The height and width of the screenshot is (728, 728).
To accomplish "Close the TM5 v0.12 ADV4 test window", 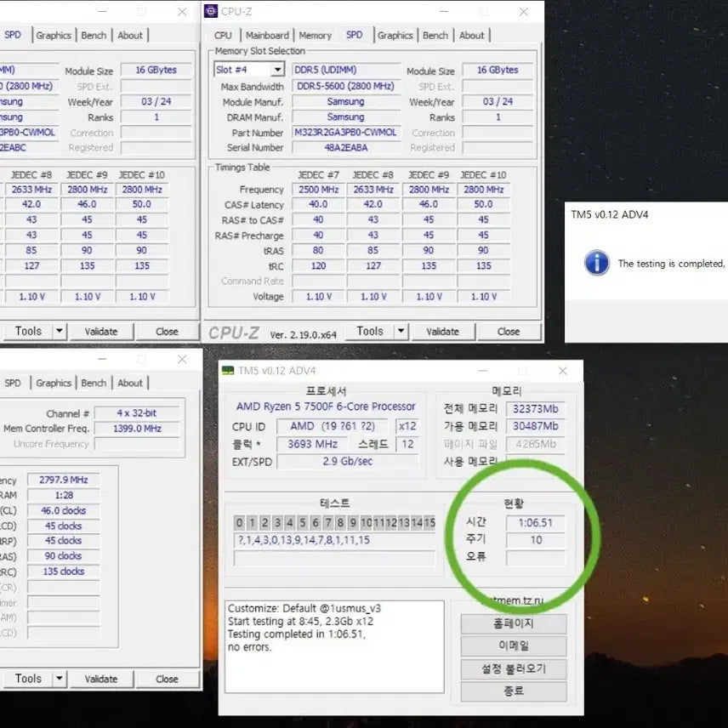I will (x=563, y=371).
